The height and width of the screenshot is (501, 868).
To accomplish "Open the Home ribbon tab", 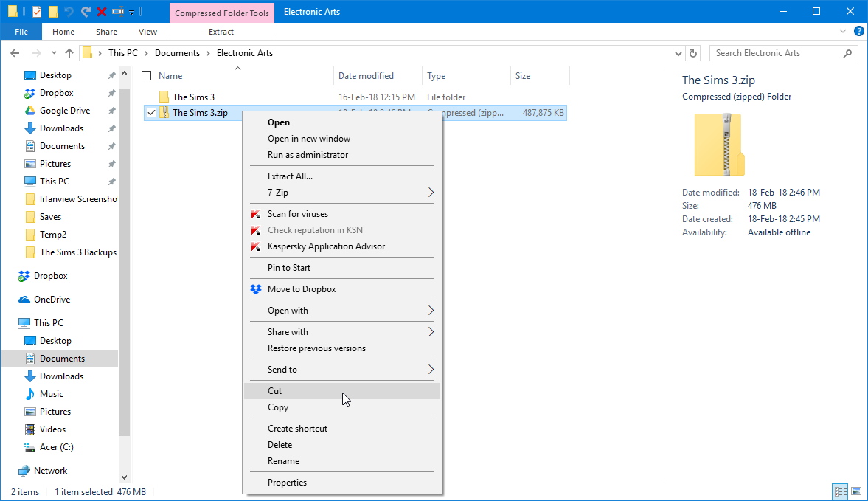I will coord(63,32).
